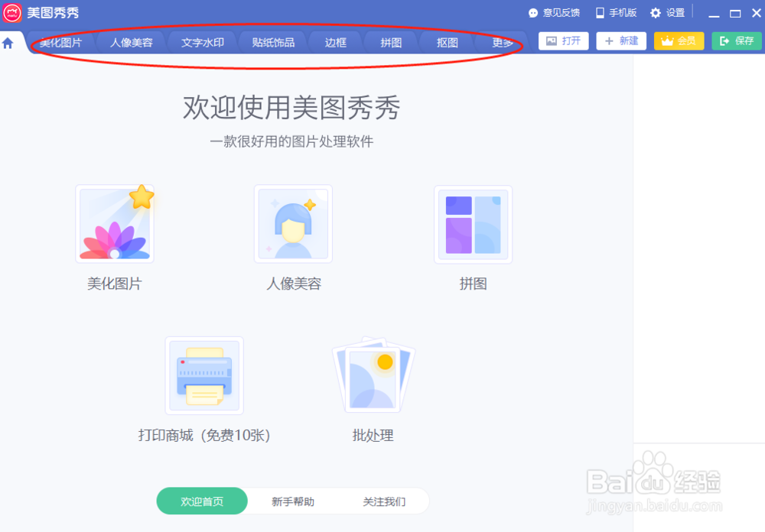Click the 手机版 phone icon

coord(600,13)
